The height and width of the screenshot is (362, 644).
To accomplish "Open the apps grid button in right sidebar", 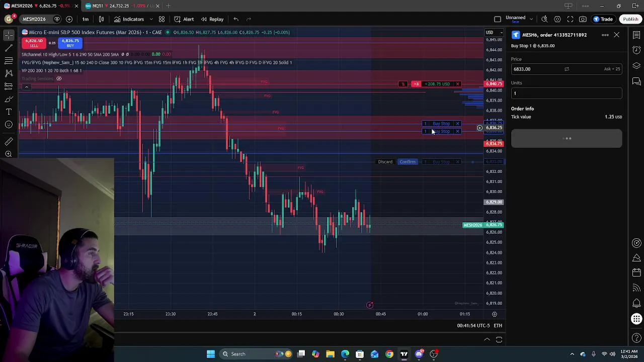I will (x=636, y=319).
